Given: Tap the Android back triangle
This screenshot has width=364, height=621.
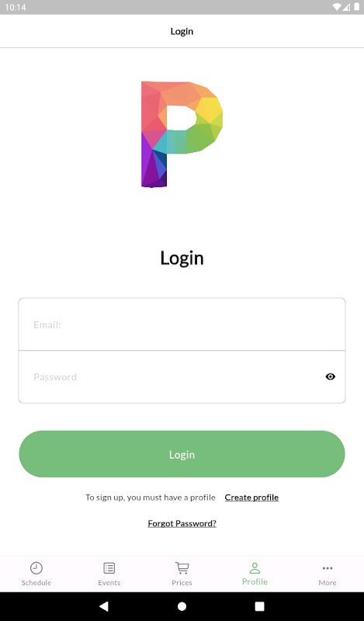Looking at the screenshot, I should [104, 606].
